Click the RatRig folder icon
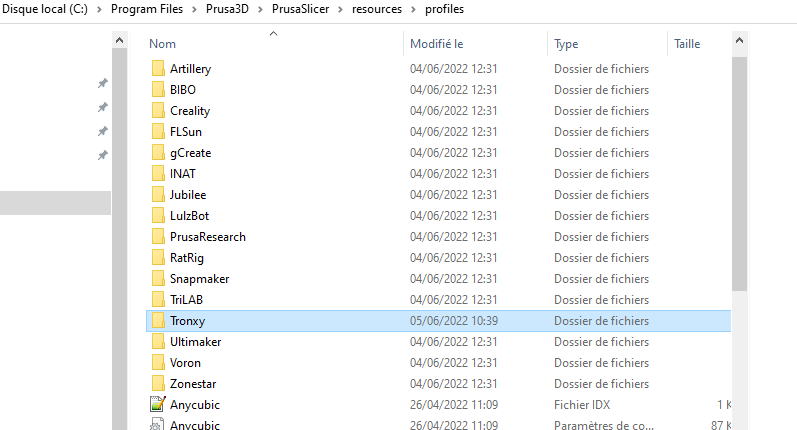The height and width of the screenshot is (430, 797). [x=158, y=258]
